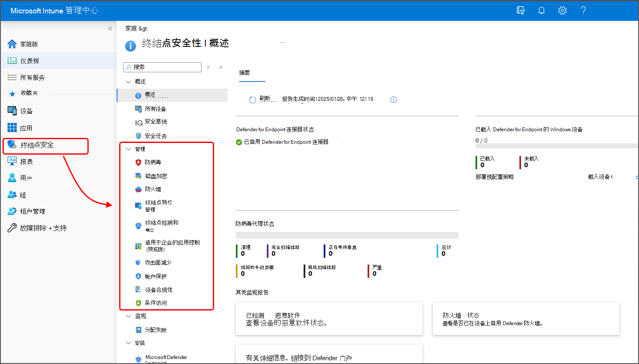The width and height of the screenshot is (639, 364).
Task: Click the 故障排除 + 支持 wrench icon
Action: pyautogui.click(x=12, y=228)
